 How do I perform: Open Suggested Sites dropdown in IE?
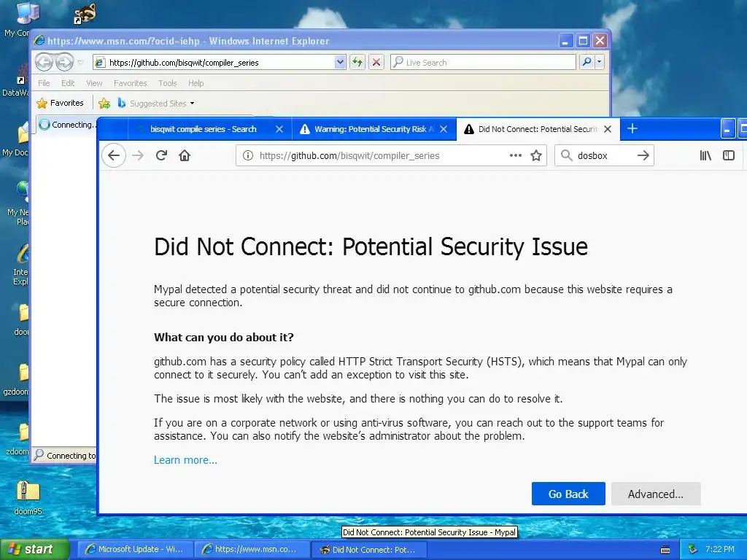[155, 104]
